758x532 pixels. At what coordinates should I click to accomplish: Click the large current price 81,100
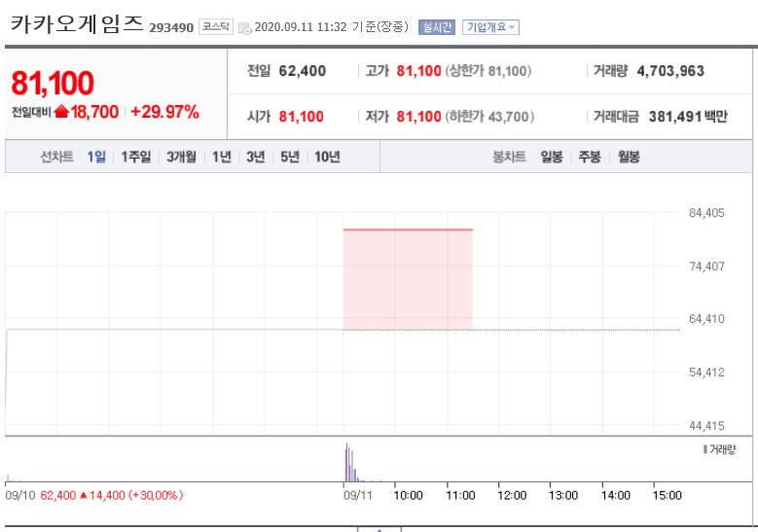pyautogui.click(x=53, y=83)
